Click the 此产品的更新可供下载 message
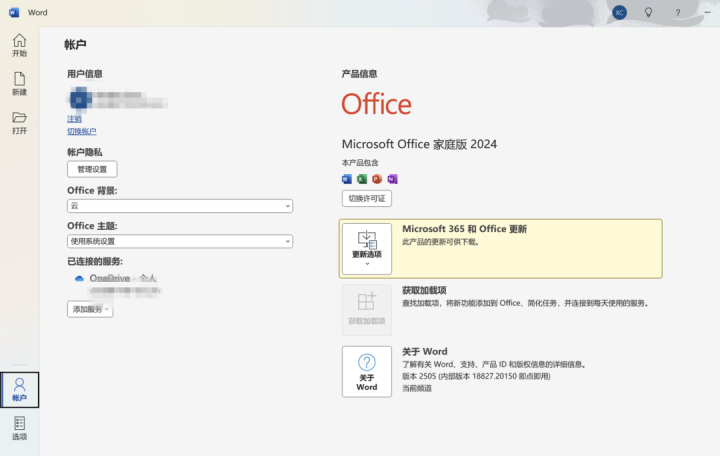The width and height of the screenshot is (720, 456). pos(441,242)
